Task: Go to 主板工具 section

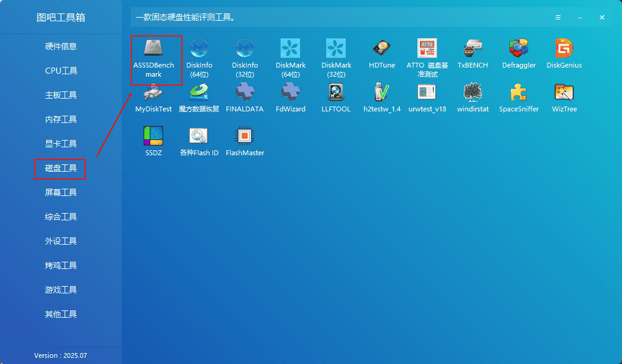Action: 61,95
